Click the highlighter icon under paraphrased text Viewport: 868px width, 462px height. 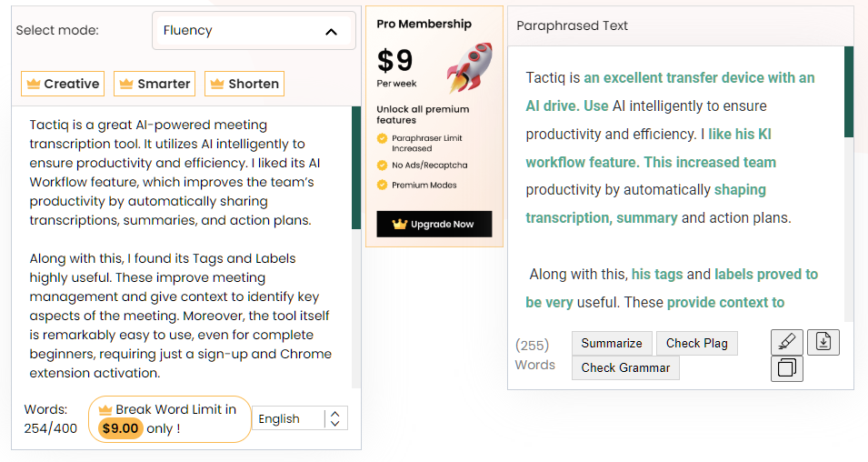pos(786,342)
